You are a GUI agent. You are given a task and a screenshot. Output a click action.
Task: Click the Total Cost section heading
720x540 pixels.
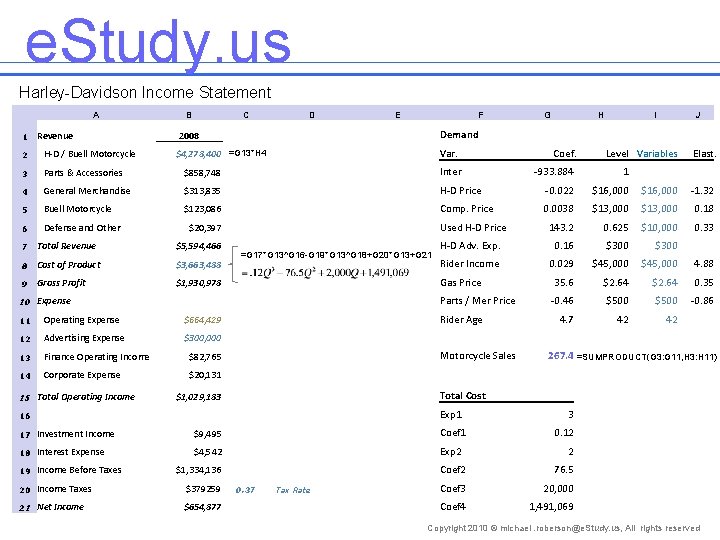462,396
